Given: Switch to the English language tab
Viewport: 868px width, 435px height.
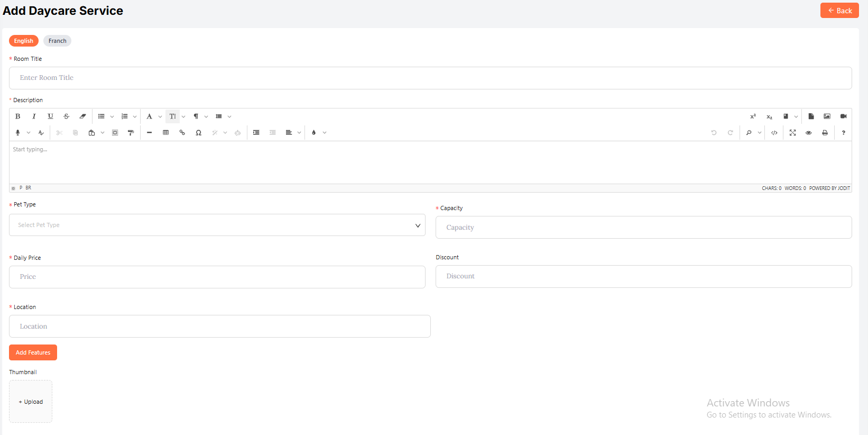Looking at the screenshot, I should (24, 41).
